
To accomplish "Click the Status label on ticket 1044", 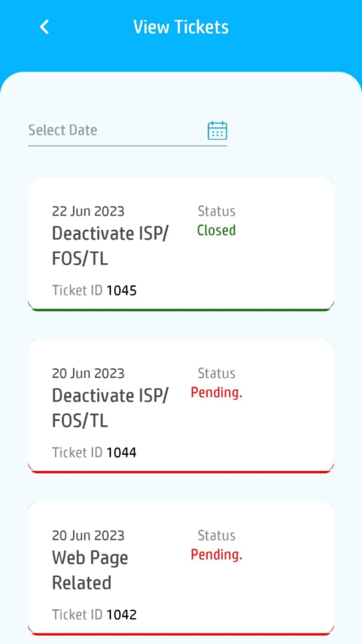I will point(217,373).
